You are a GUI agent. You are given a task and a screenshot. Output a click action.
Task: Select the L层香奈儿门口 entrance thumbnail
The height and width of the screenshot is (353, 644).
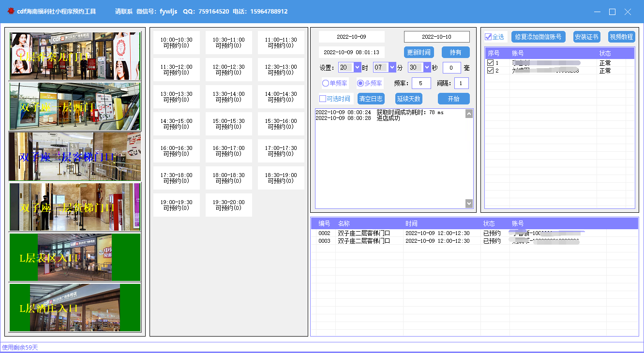coord(75,56)
